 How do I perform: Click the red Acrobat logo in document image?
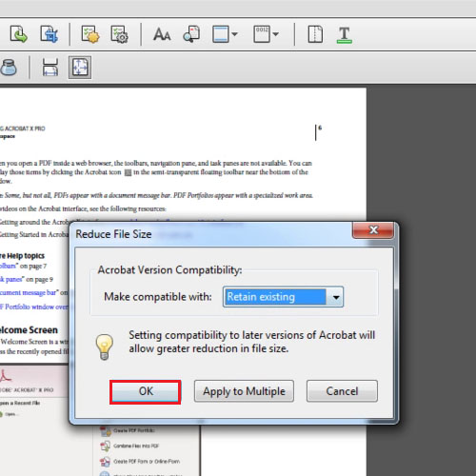(6, 375)
